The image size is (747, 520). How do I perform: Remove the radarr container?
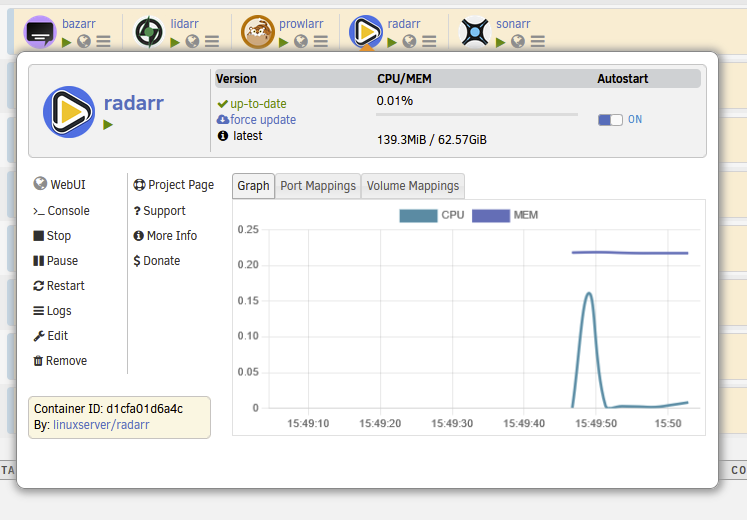pyautogui.click(x=60, y=360)
